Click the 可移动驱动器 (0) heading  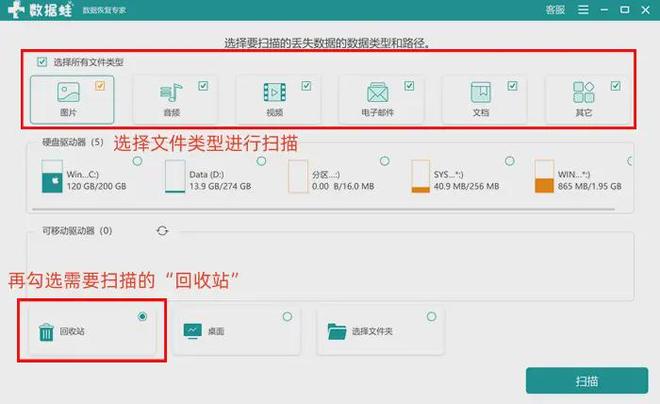click(x=77, y=231)
